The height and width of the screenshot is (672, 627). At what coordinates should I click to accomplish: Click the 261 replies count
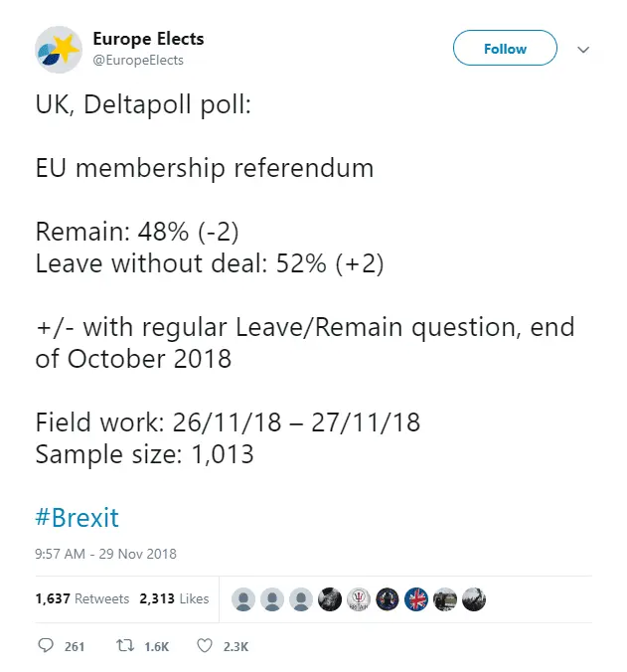pyautogui.click(x=75, y=646)
